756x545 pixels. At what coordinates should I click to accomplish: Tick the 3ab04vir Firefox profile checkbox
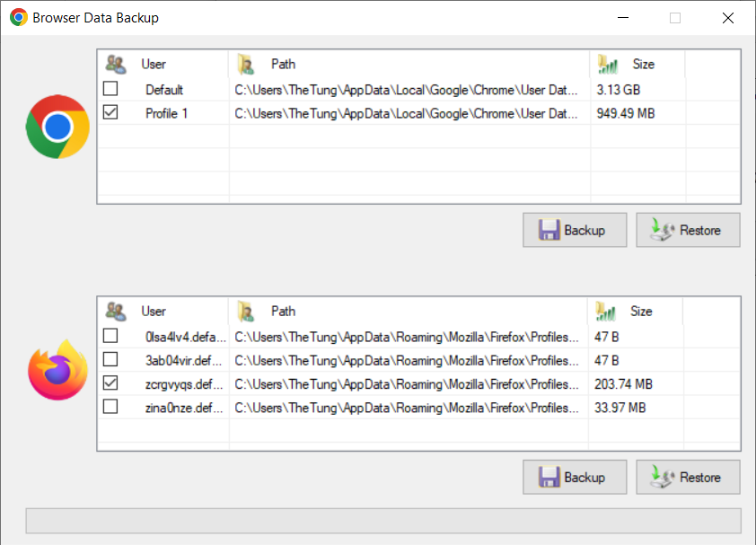110,360
